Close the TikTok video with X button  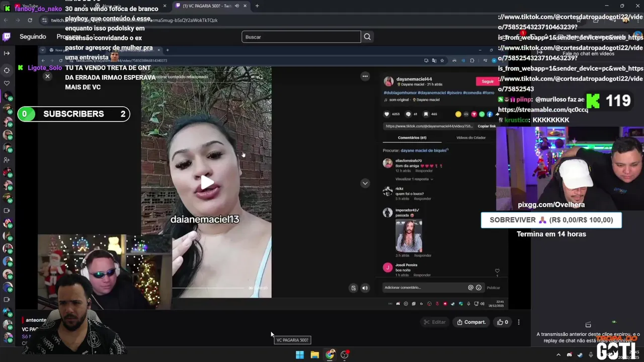[47, 76]
